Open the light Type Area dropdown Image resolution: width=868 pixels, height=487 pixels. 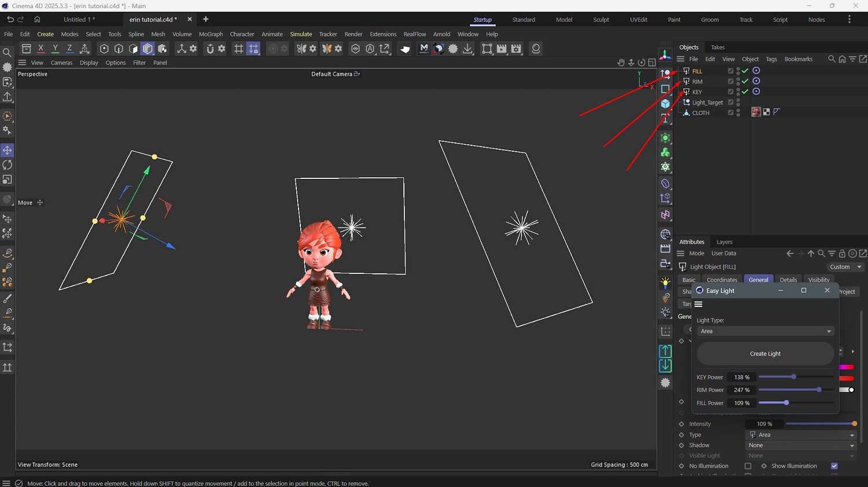click(x=801, y=435)
